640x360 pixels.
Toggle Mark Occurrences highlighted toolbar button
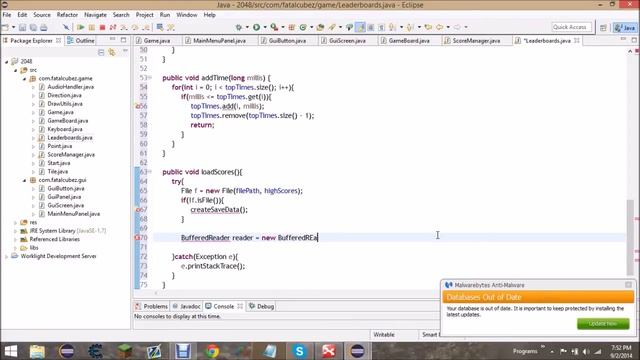[360, 27]
